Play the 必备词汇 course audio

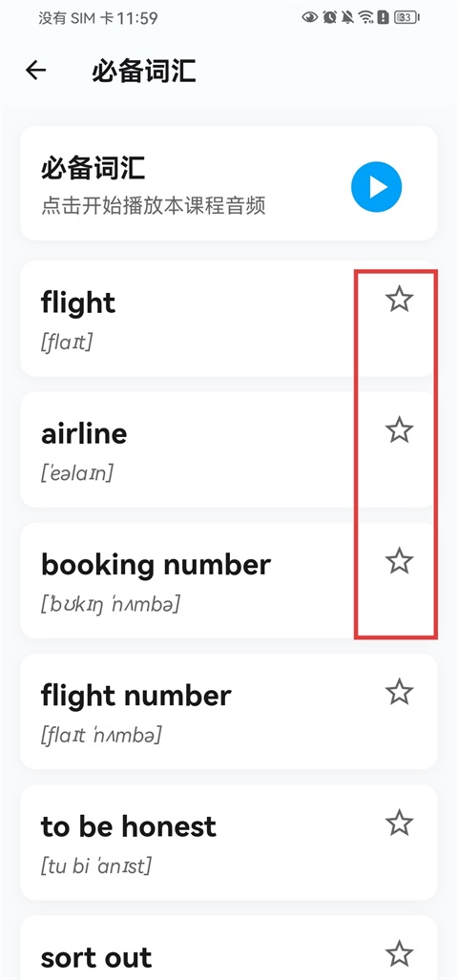point(376,187)
